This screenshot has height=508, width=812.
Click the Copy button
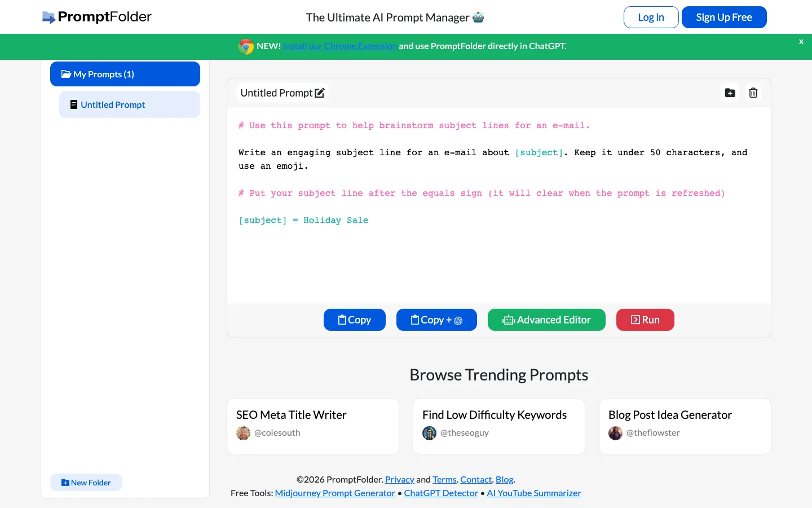click(x=355, y=319)
